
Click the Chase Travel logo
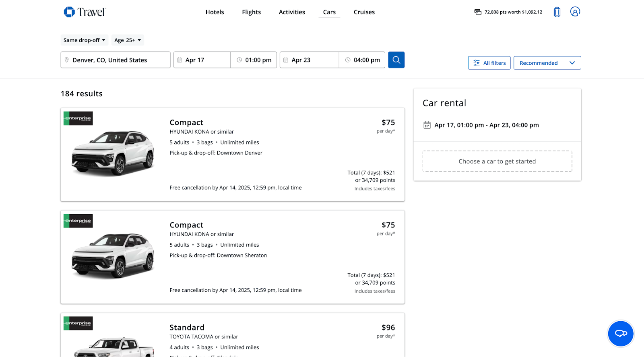tap(85, 12)
